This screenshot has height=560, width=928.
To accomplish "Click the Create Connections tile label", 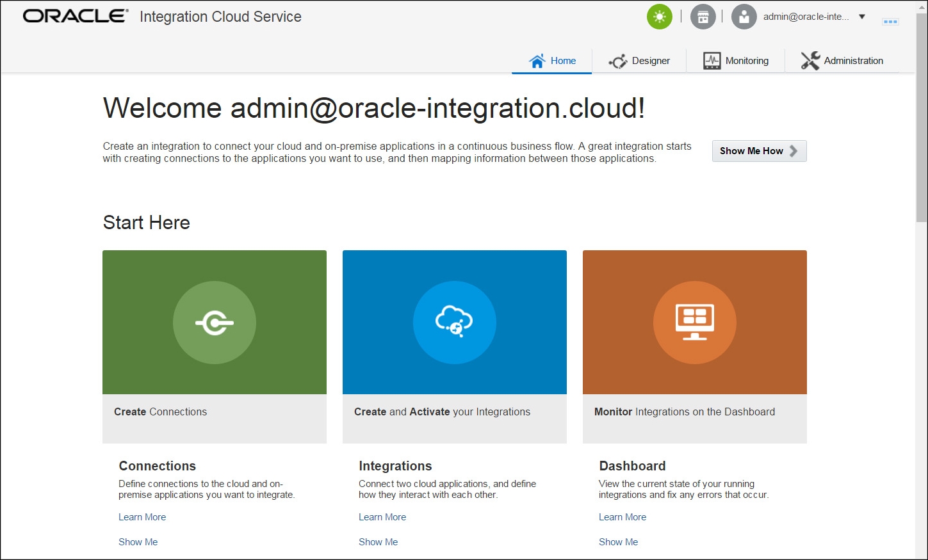I will 161,412.
